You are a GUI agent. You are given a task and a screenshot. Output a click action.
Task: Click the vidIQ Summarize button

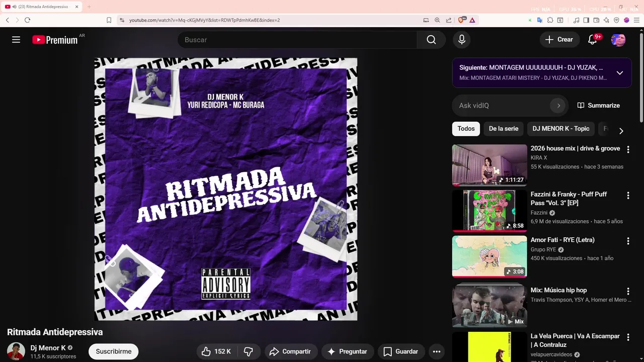coord(598,106)
